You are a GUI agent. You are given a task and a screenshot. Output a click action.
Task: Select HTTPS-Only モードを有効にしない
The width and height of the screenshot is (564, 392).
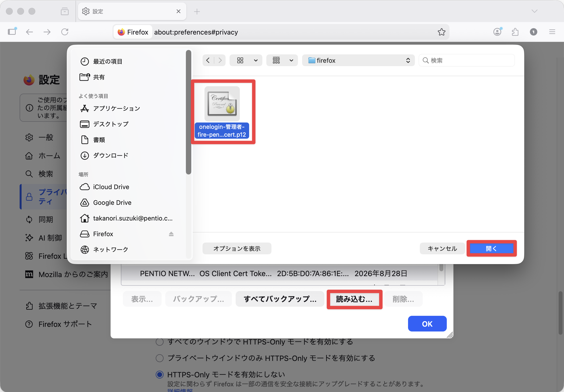(160, 375)
